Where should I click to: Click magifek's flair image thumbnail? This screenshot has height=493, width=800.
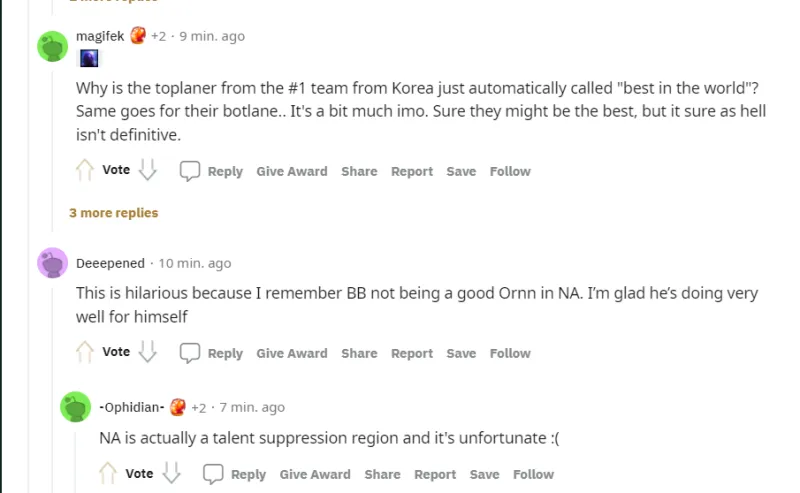89,59
